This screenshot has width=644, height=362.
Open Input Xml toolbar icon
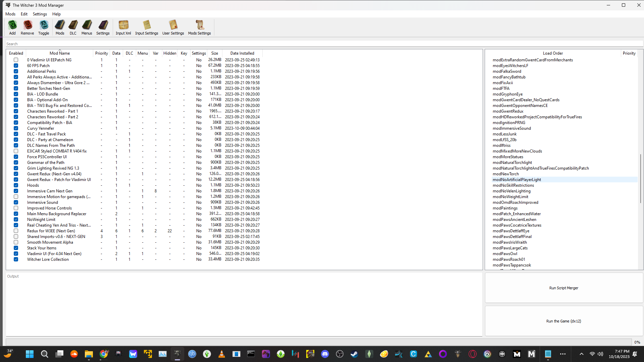pyautogui.click(x=123, y=27)
